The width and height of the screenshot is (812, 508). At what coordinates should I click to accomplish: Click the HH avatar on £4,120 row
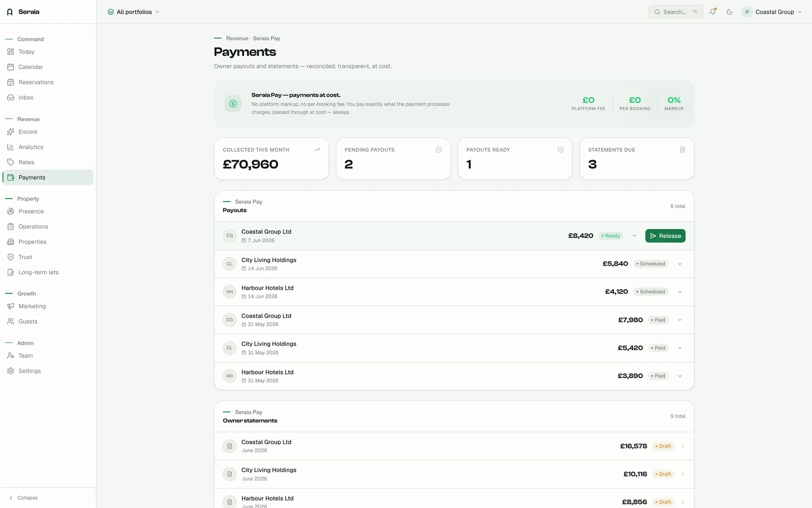(x=230, y=292)
